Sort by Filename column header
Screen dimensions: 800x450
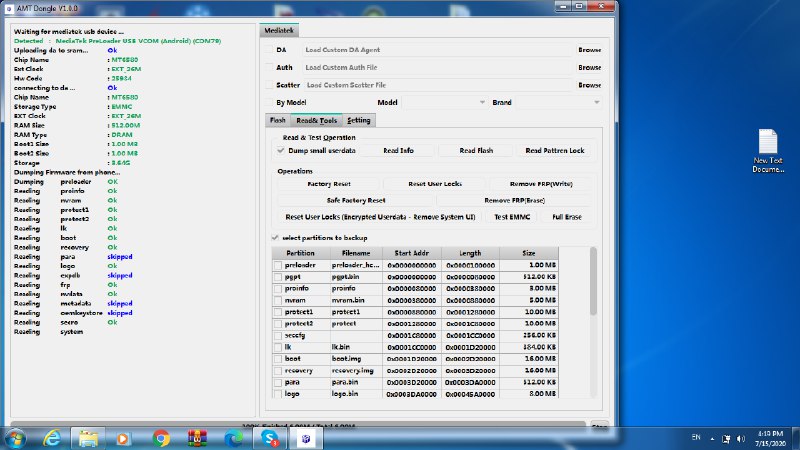(x=356, y=253)
